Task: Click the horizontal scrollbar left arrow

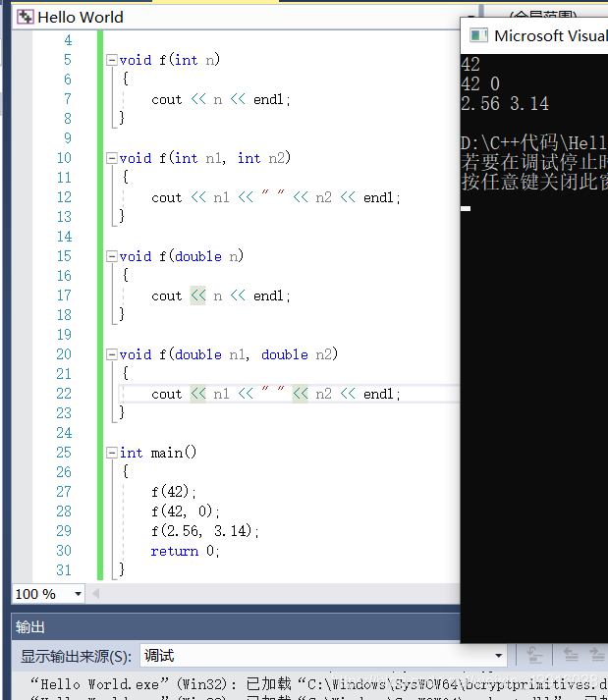Action: coord(95,594)
